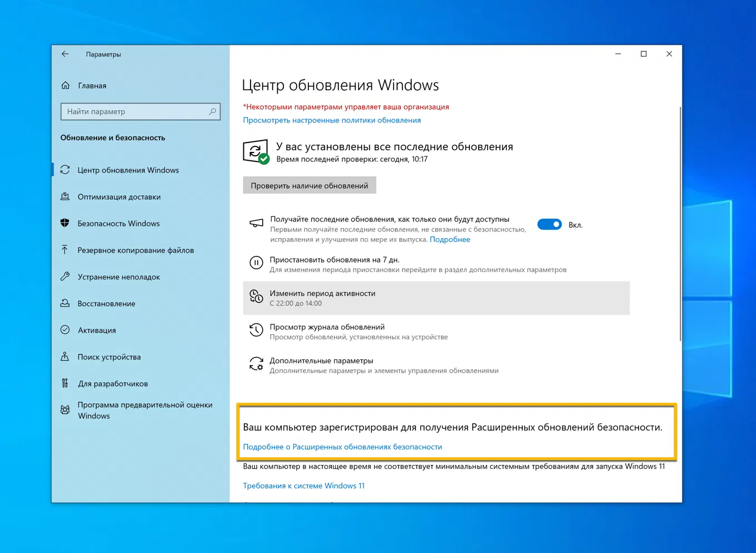Click the update status icon with green check
The height and width of the screenshot is (553, 756).
pos(256,152)
